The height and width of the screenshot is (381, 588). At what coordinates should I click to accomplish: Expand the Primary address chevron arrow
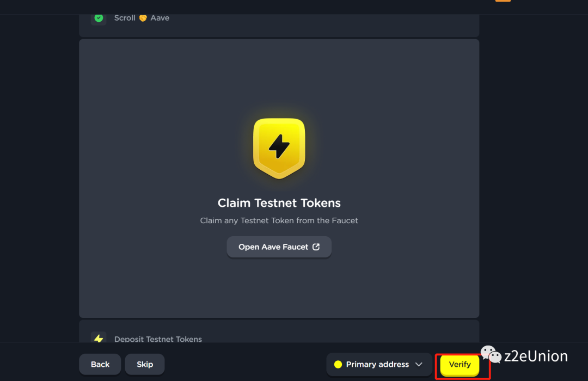click(419, 364)
